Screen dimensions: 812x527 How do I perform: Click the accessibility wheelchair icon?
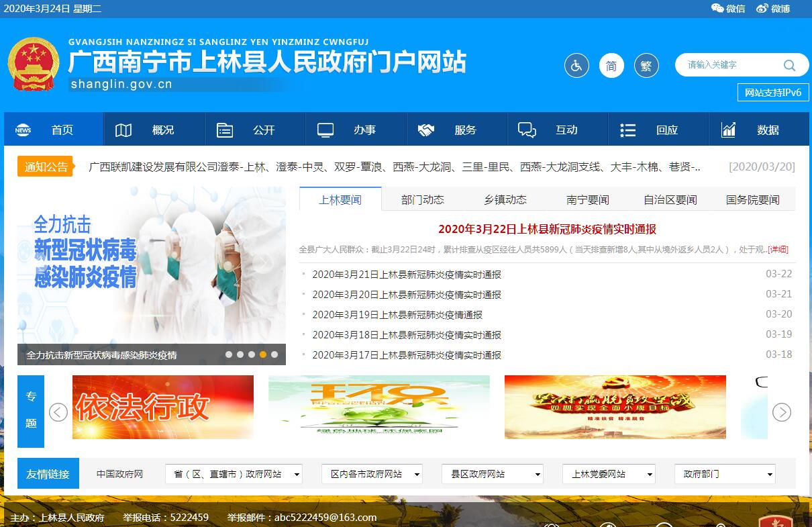coord(576,66)
